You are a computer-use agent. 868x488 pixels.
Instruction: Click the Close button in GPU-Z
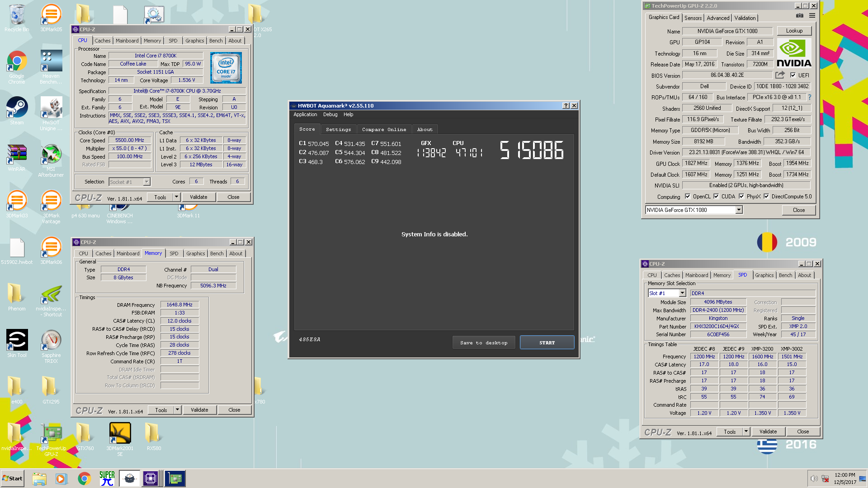click(x=798, y=210)
